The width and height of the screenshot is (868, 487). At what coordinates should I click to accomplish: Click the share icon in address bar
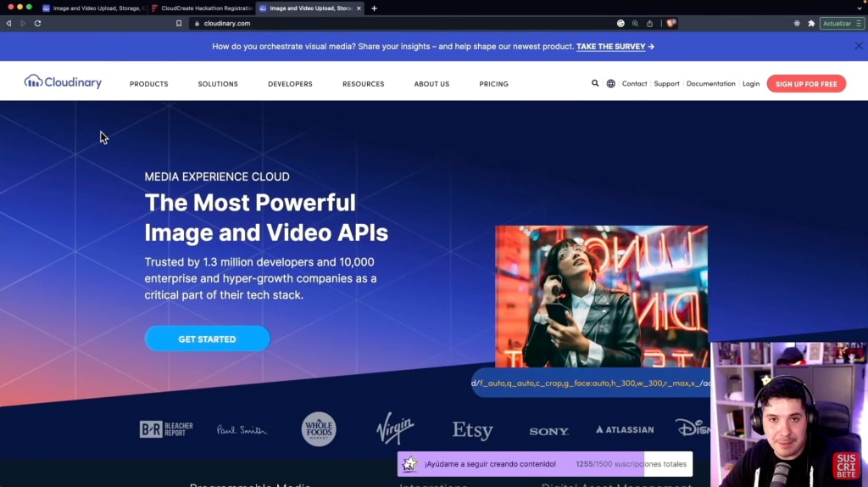point(650,23)
